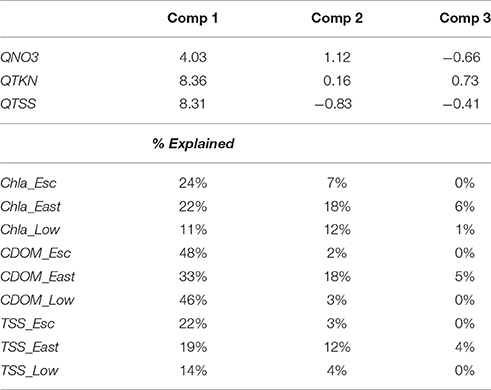Select the TSS_Esc row label
The width and height of the screenshot is (491, 390).
tap(27, 324)
